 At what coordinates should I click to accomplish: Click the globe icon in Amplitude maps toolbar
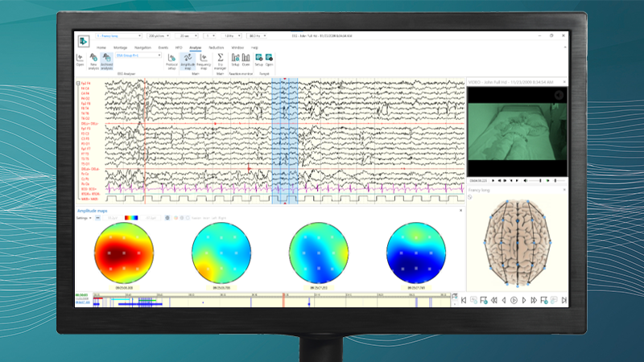[167, 218]
